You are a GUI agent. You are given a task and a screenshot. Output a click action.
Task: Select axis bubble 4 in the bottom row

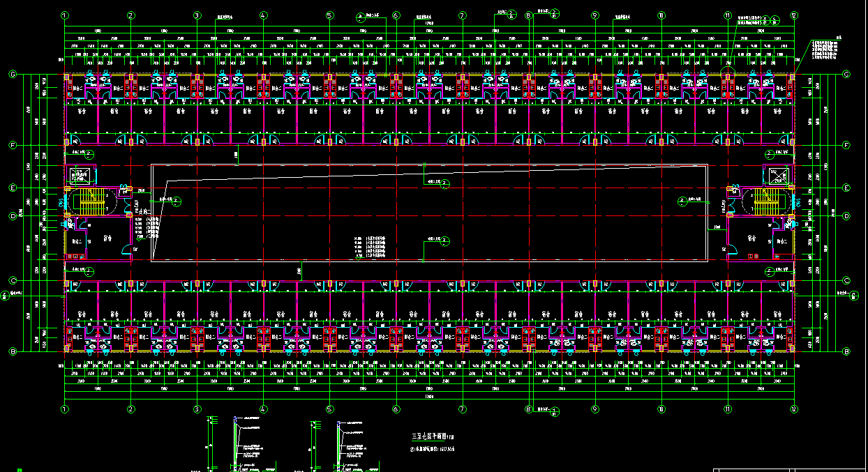tap(263, 409)
